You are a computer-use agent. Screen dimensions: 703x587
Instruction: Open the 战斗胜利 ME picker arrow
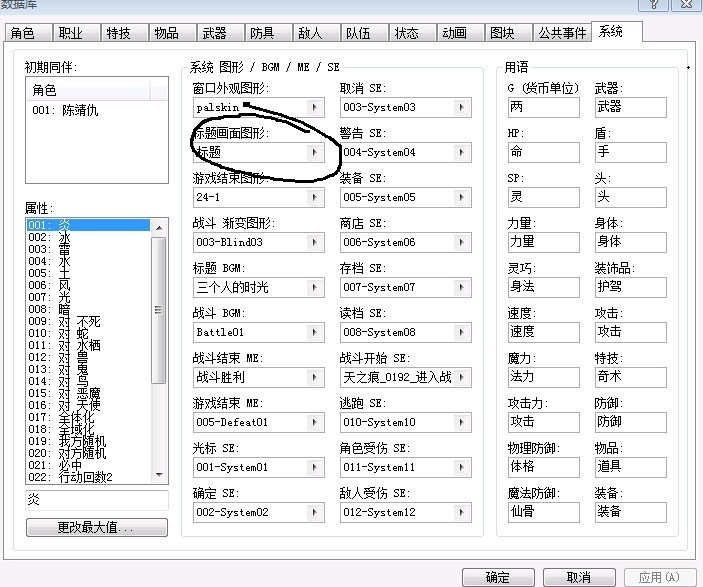pyautogui.click(x=314, y=378)
